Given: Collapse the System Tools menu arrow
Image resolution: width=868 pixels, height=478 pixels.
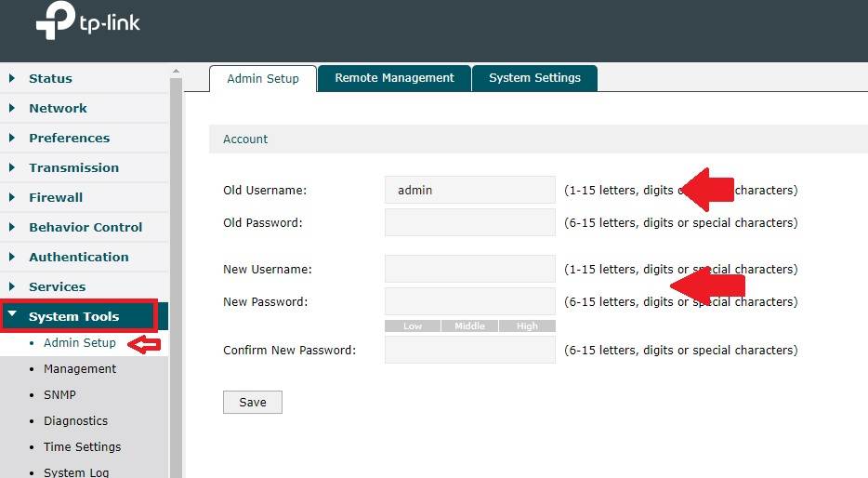Looking at the screenshot, I should (12, 315).
